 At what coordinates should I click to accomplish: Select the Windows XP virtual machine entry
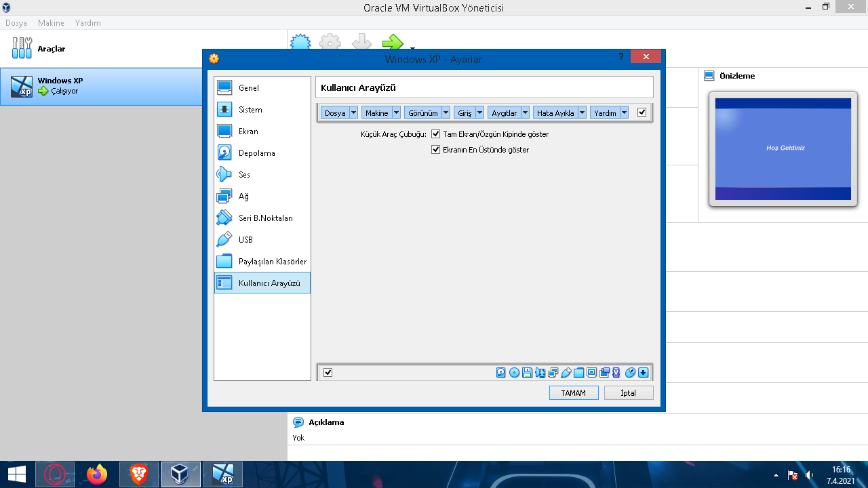(x=102, y=86)
